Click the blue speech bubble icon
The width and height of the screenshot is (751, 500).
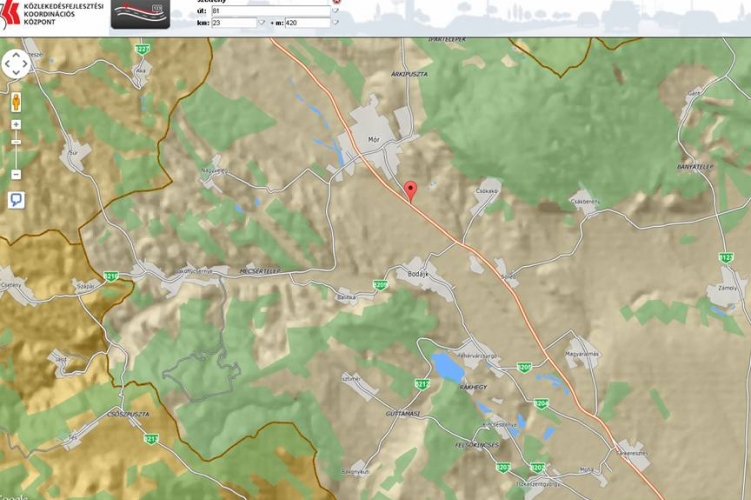[x=16, y=199]
